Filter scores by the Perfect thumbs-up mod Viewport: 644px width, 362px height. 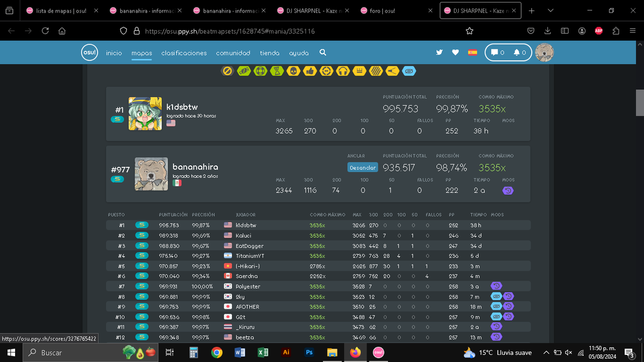(310, 71)
